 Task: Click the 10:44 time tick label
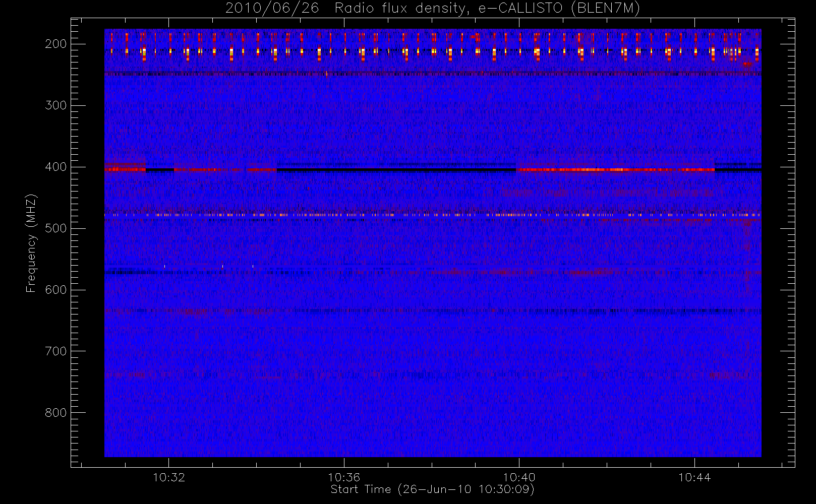pyautogui.click(x=694, y=477)
